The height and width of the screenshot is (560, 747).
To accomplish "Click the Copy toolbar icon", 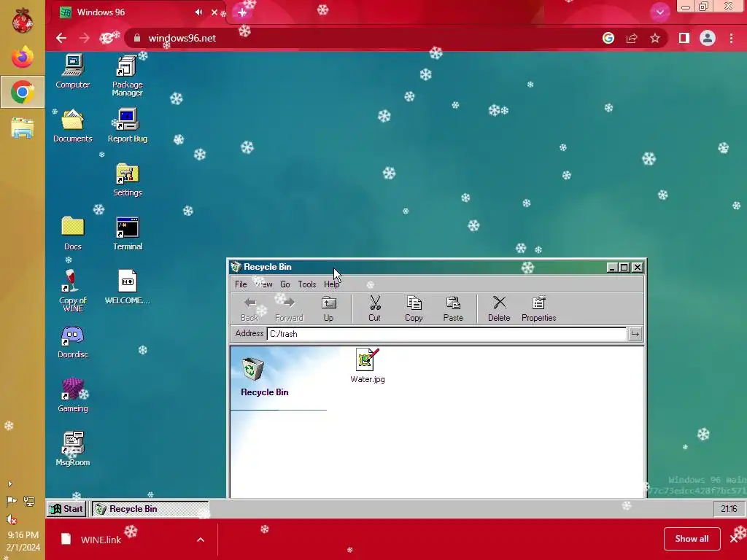I will tap(414, 308).
